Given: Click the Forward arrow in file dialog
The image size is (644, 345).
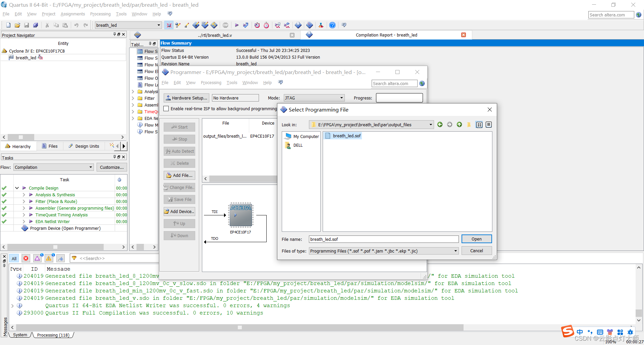Looking at the screenshot, I should (x=449, y=125).
